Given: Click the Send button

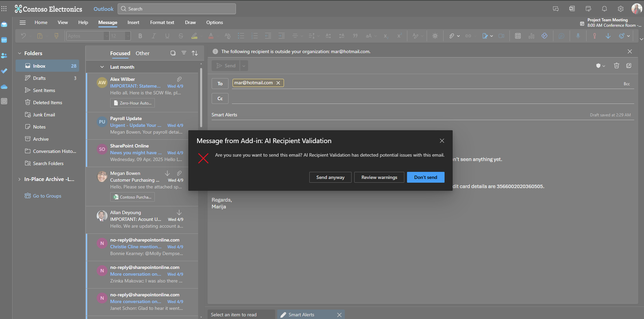Looking at the screenshot, I should tap(226, 66).
